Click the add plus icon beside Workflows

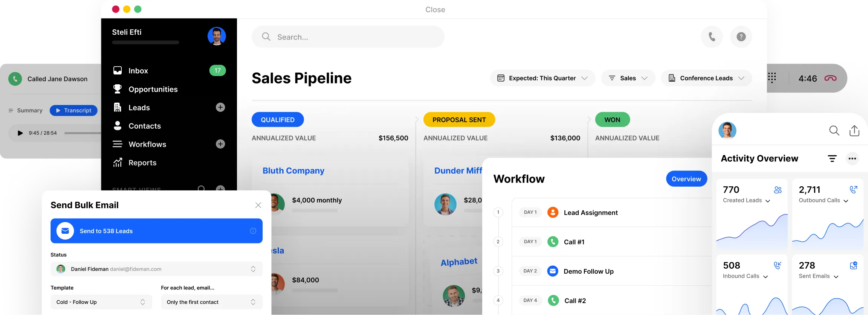[220, 144]
